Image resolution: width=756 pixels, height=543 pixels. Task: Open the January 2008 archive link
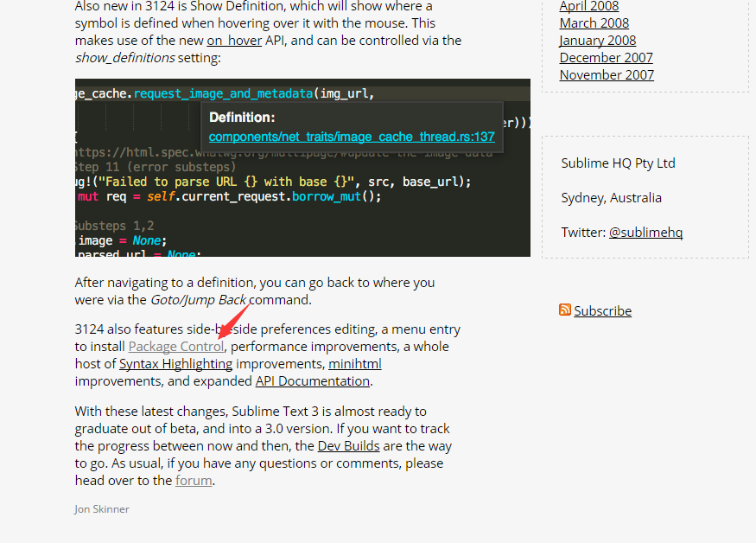pos(597,41)
